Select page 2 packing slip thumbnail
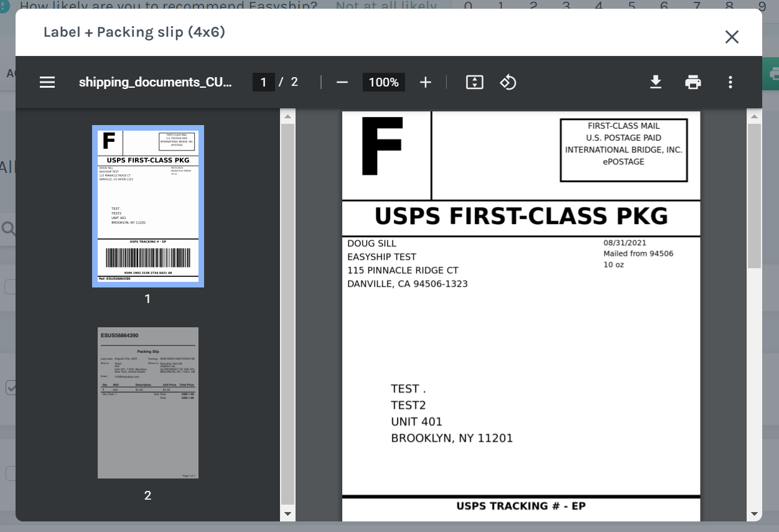Image resolution: width=779 pixels, height=532 pixels. [148, 403]
